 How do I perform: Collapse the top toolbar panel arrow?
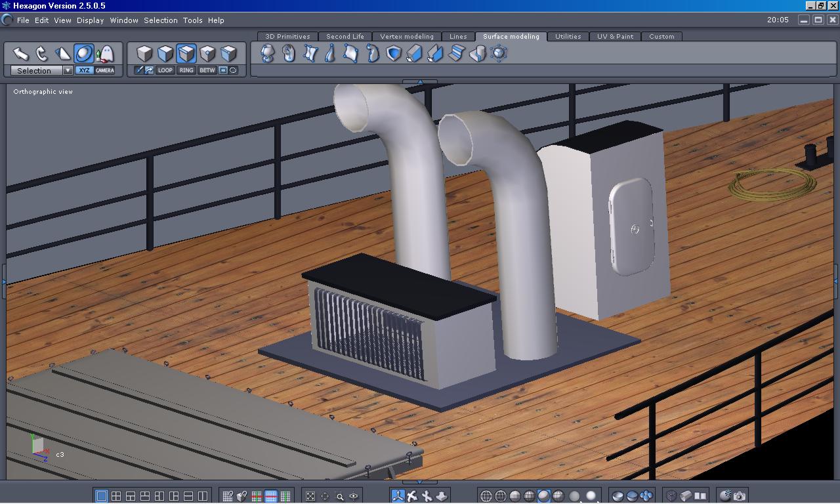click(420, 82)
